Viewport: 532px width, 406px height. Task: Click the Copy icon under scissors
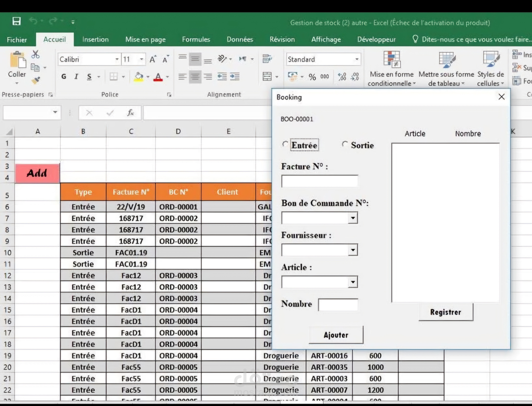point(35,68)
